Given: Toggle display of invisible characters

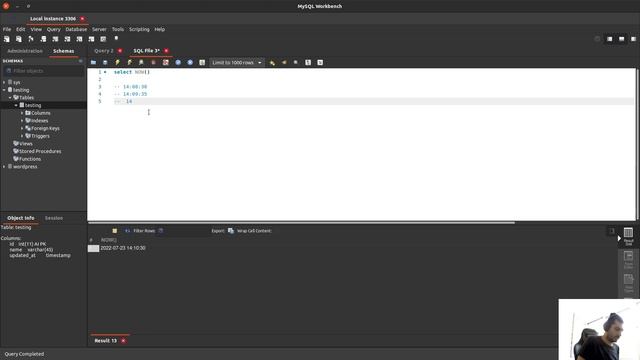Looking at the screenshot, I should (308, 62).
